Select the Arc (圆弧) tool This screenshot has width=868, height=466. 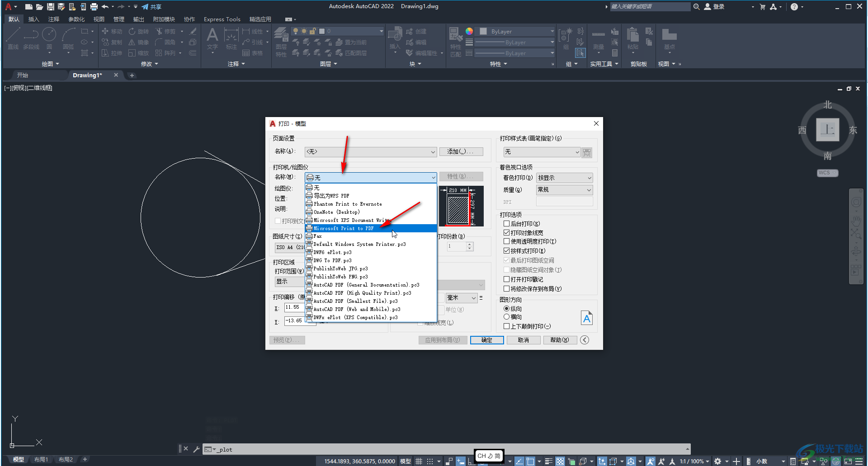coord(68,38)
